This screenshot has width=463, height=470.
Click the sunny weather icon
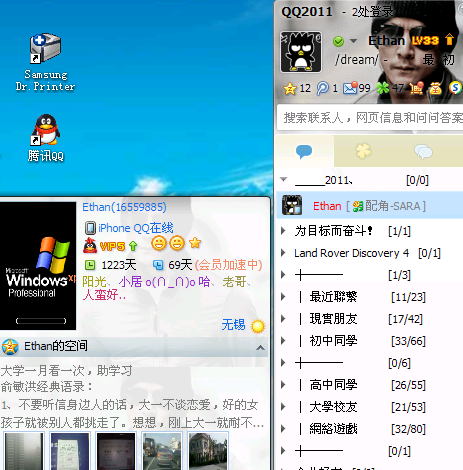[x=258, y=326]
